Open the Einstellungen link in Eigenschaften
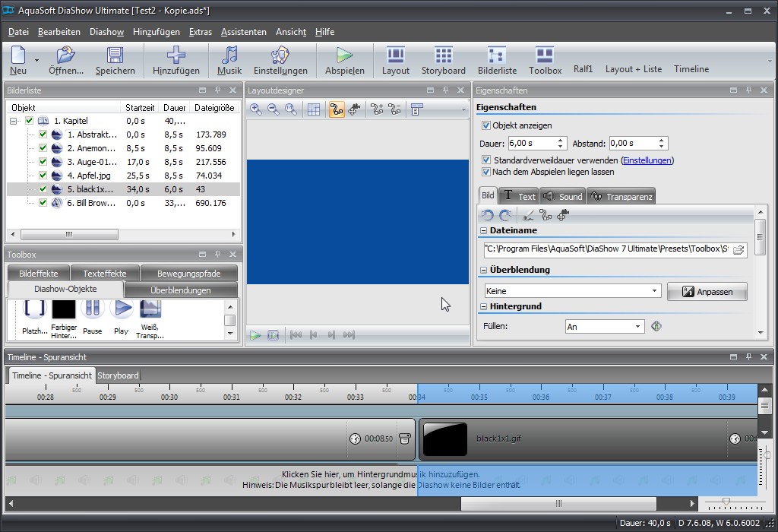The width and height of the screenshot is (778, 532). tap(647, 160)
